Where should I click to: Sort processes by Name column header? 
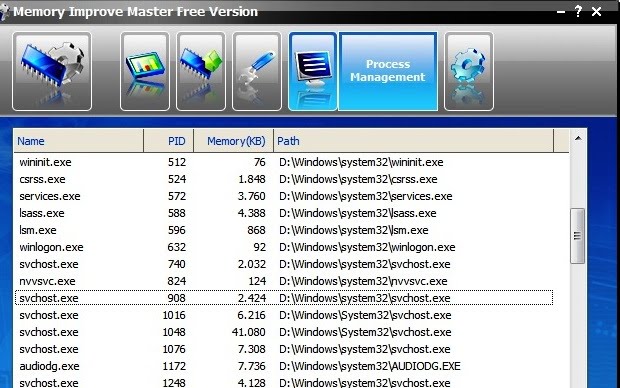pos(78,141)
